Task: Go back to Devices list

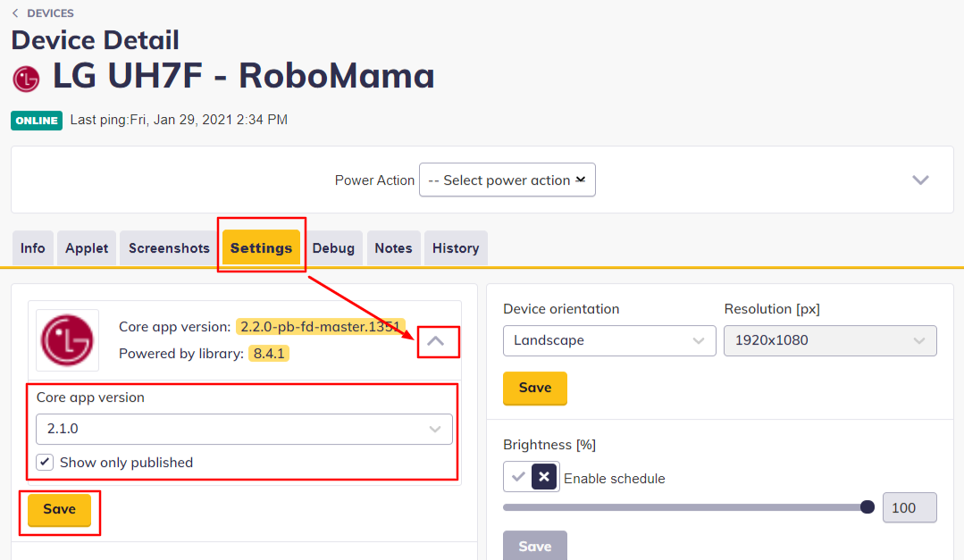Action: [x=43, y=13]
